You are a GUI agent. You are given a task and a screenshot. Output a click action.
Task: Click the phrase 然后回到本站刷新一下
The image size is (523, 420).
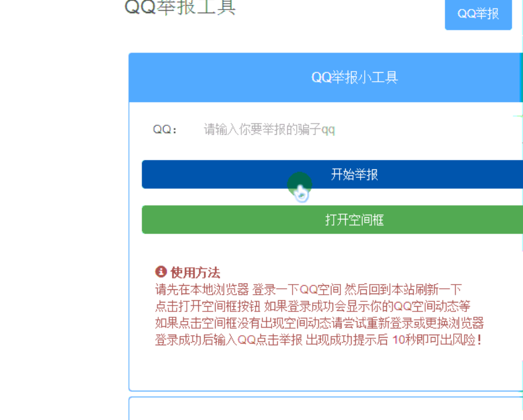tap(403, 290)
